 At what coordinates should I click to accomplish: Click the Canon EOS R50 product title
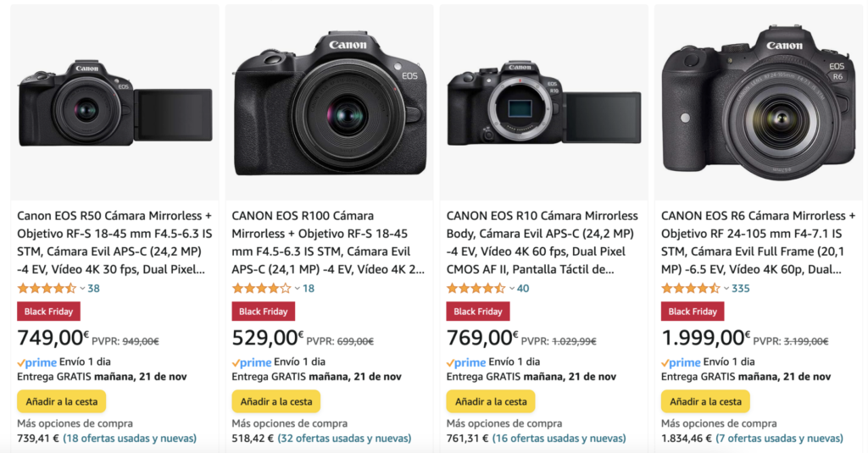[x=114, y=242]
